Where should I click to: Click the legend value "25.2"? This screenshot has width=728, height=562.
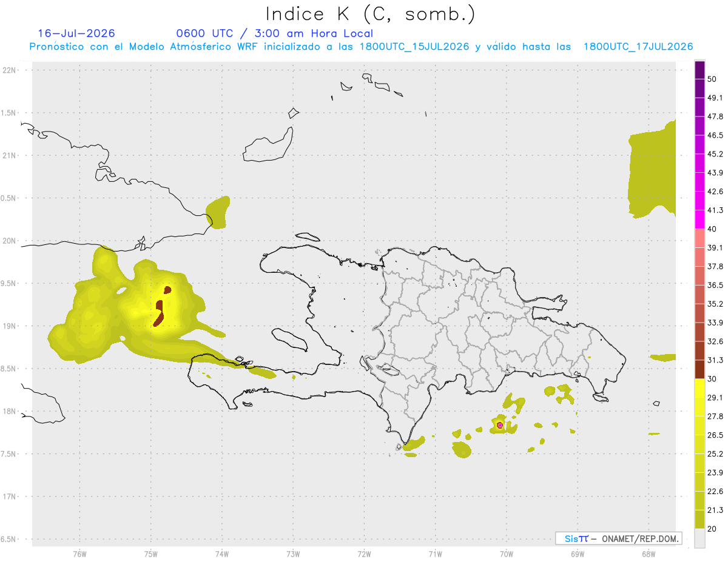click(715, 454)
